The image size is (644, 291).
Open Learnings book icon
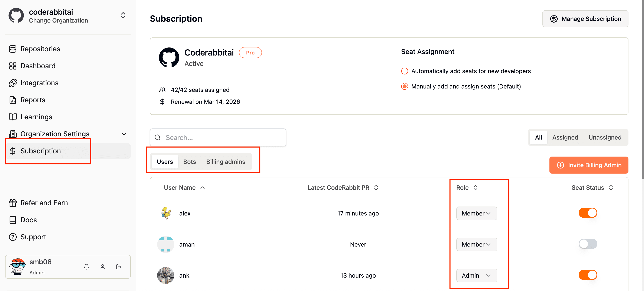(13, 117)
